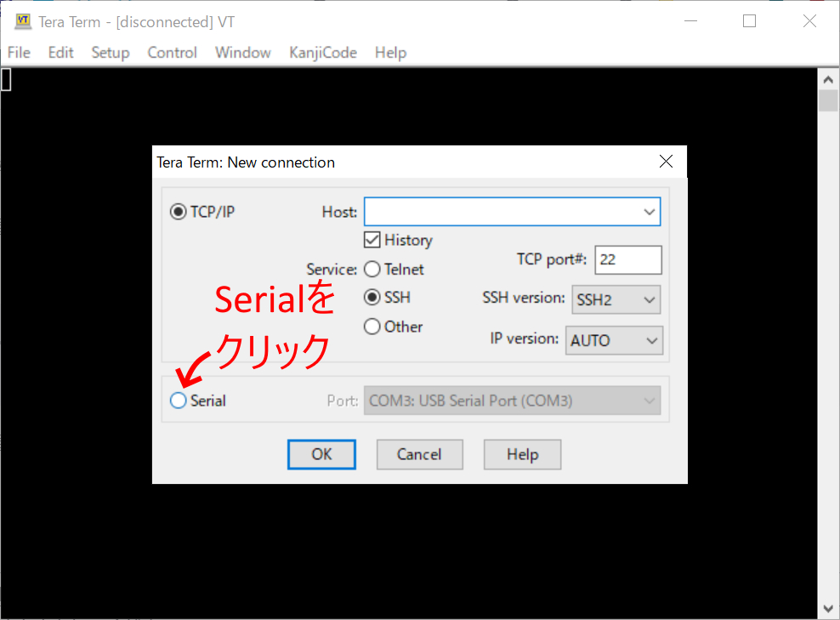Open the File menu
Image resolution: width=840 pixels, height=620 pixels.
pos(19,53)
